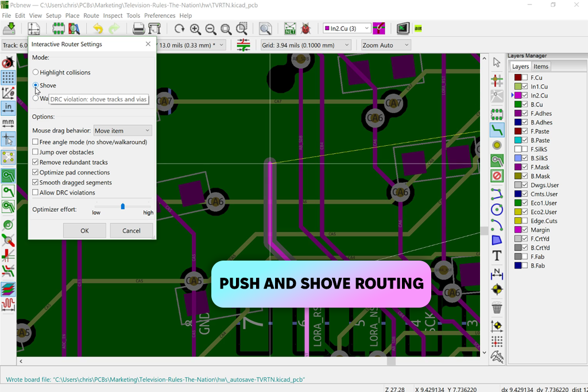This screenshot has width=588, height=392.
Task: Open the Zoom Auto dropdown
Action: [x=386, y=45]
